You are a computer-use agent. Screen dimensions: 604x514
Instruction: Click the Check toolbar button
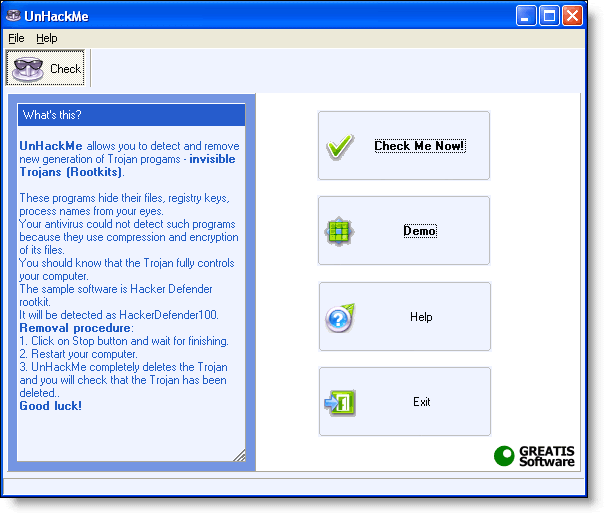pos(45,68)
